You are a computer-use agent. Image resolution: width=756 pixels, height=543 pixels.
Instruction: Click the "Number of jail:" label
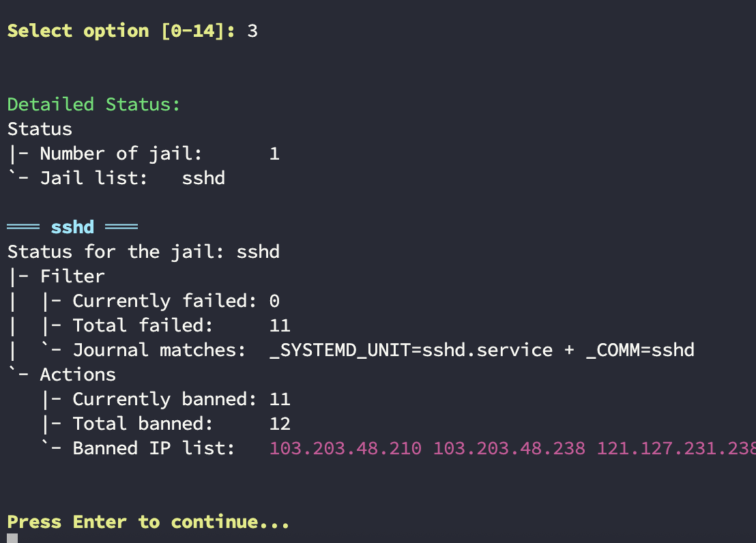click(x=121, y=153)
